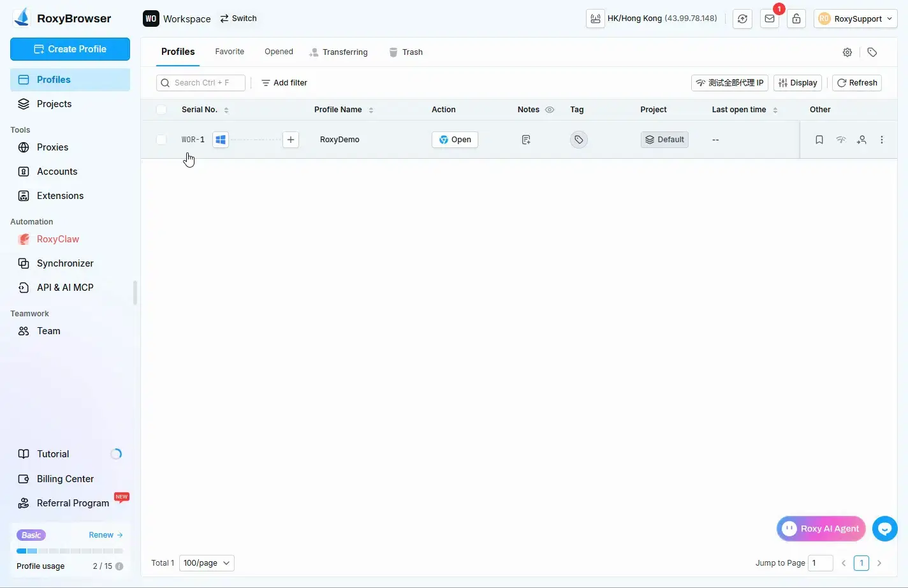Image resolution: width=908 pixels, height=588 pixels.
Task: Open the settings gear above the table
Action: coord(847,52)
